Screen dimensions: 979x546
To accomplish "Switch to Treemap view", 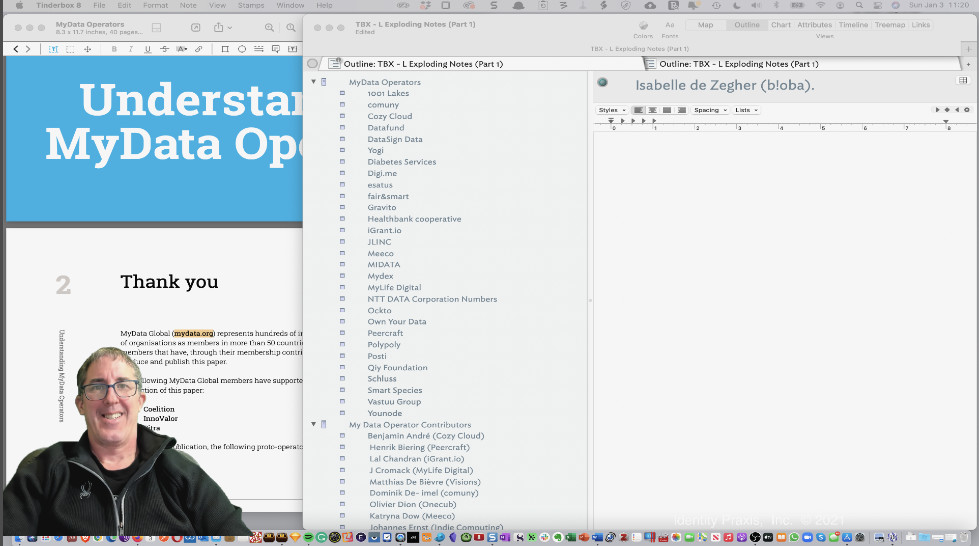I will tap(890, 25).
